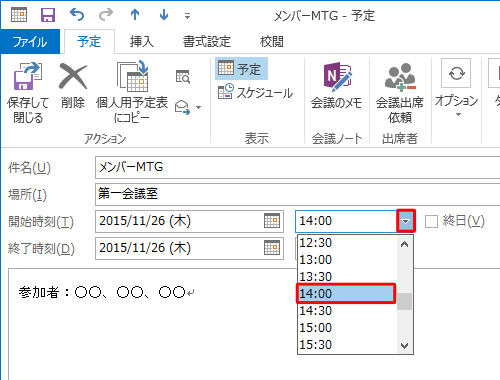Image resolution: width=500 pixels, height=380 pixels.
Task: Select 予定 view in 表示 group
Action: click(x=241, y=69)
